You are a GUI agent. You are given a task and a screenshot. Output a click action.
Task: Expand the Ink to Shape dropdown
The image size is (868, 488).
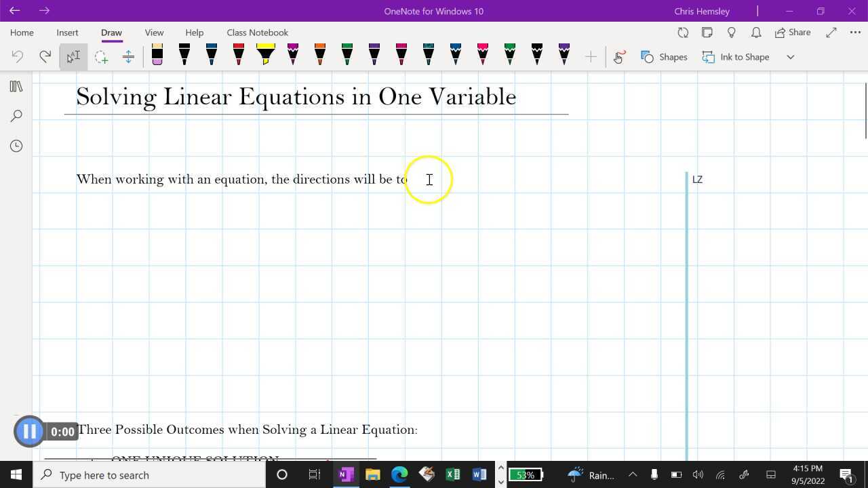pyautogui.click(x=790, y=57)
